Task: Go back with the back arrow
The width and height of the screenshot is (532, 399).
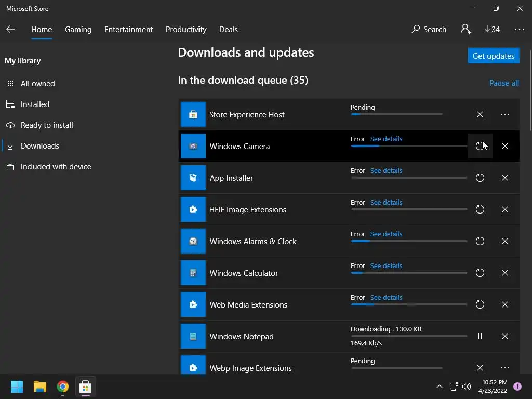Action: pyautogui.click(x=10, y=30)
